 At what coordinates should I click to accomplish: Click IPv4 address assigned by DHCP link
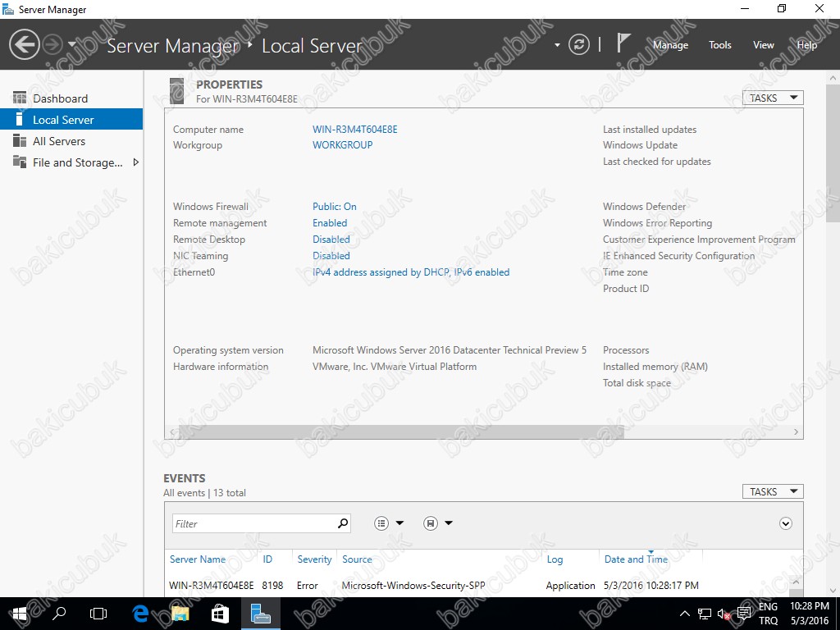coord(411,272)
